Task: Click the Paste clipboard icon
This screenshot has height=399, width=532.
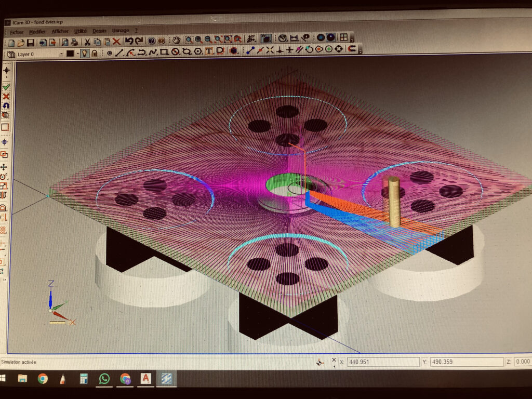Action: pyautogui.click(x=107, y=42)
